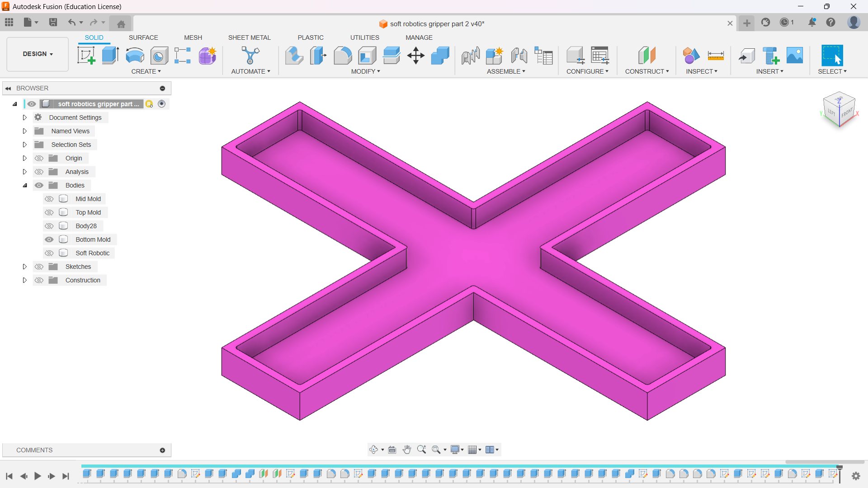868x488 pixels.
Task: Toggle visibility of Soft Robotic body
Action: click(49, 253)
